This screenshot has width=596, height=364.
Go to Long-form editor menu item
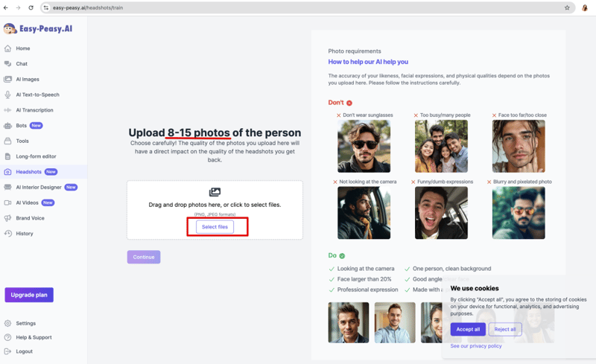point(36,156)
